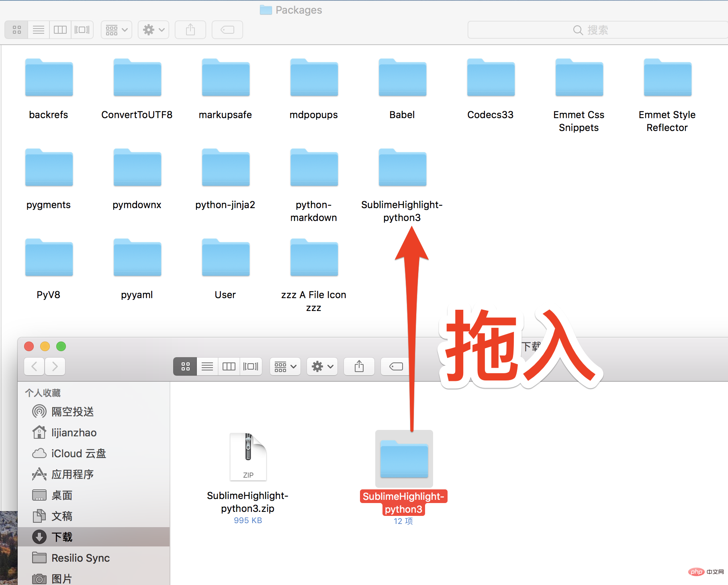Select SublimeHighlight-python3 folder in Packages window
Screen dimensions: 728x585
coord(403,168)
